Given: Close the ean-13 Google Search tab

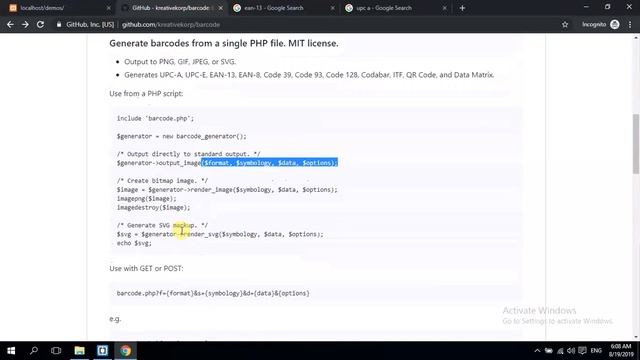Looking at the screenshot, I should click(x=333, y=8).
